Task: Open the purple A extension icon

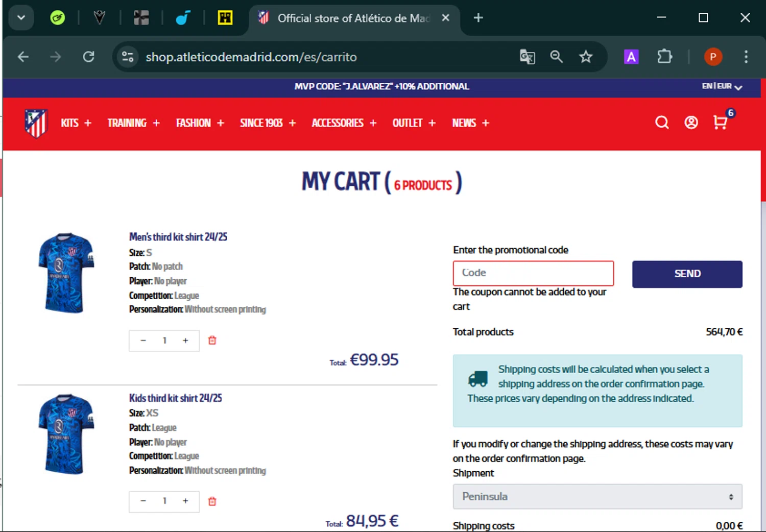Action: pos(631,57)
